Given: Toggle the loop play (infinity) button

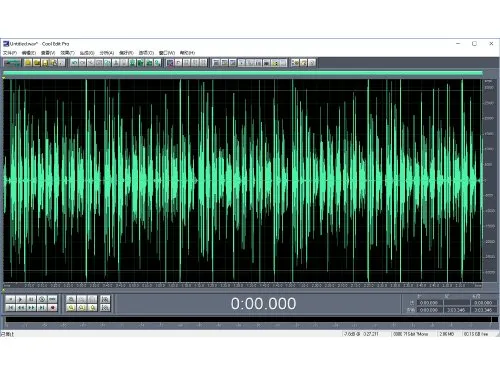Looking at the screenshot, I should (x=52, y=299).
